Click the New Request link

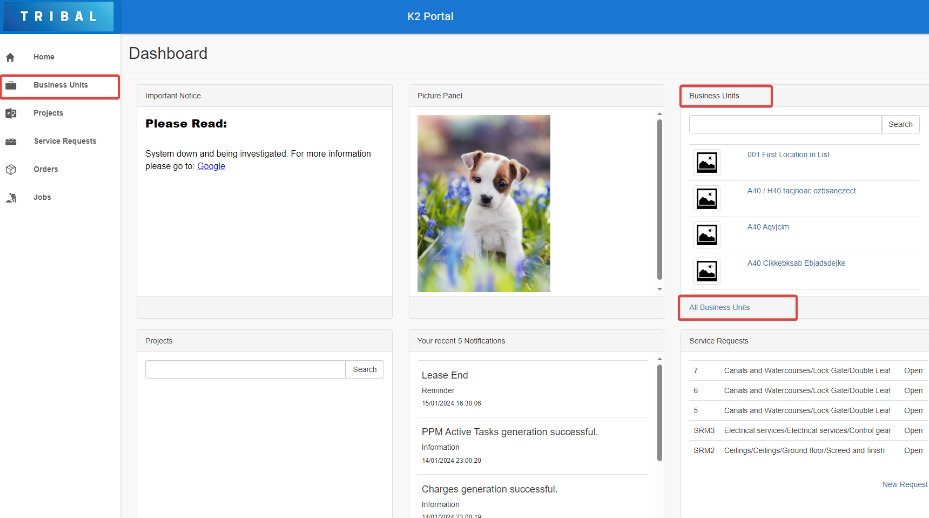[904, 484]
